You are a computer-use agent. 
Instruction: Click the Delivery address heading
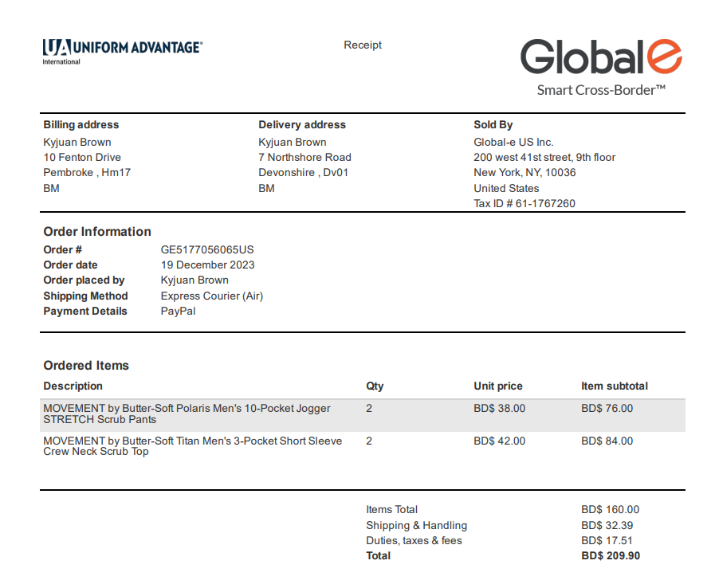tap(302, 125)
